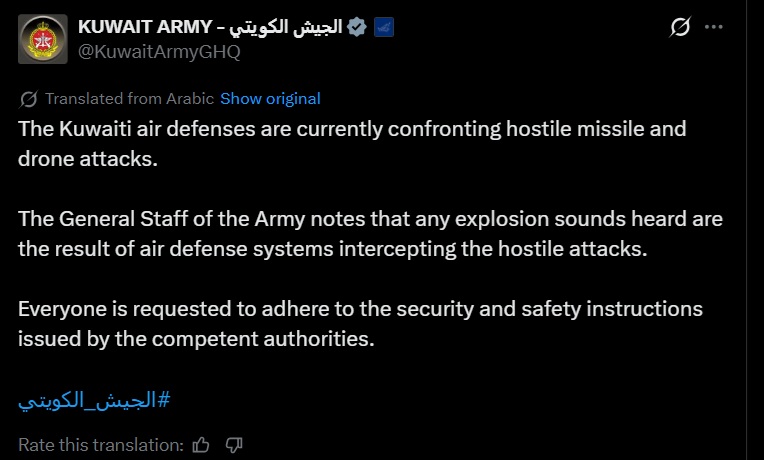Rate the translation with thumbs up
Viewport: 764px width, 460px height.
coord(201,444)
